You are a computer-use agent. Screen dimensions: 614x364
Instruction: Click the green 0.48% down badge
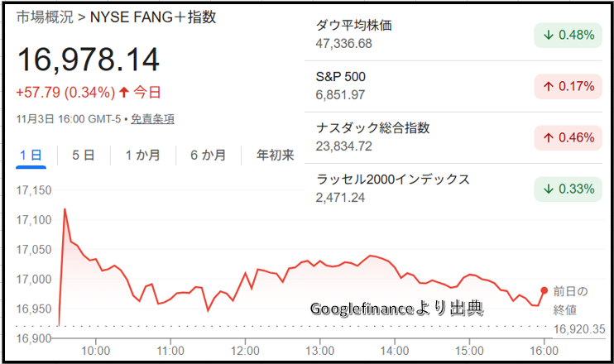[567, 35]
